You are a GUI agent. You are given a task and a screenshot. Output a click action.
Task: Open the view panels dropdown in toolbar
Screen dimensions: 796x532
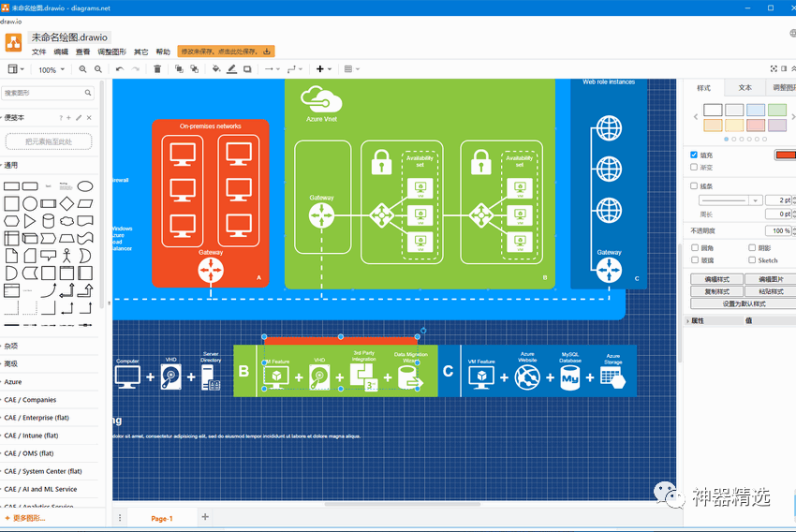coord(16,69)
